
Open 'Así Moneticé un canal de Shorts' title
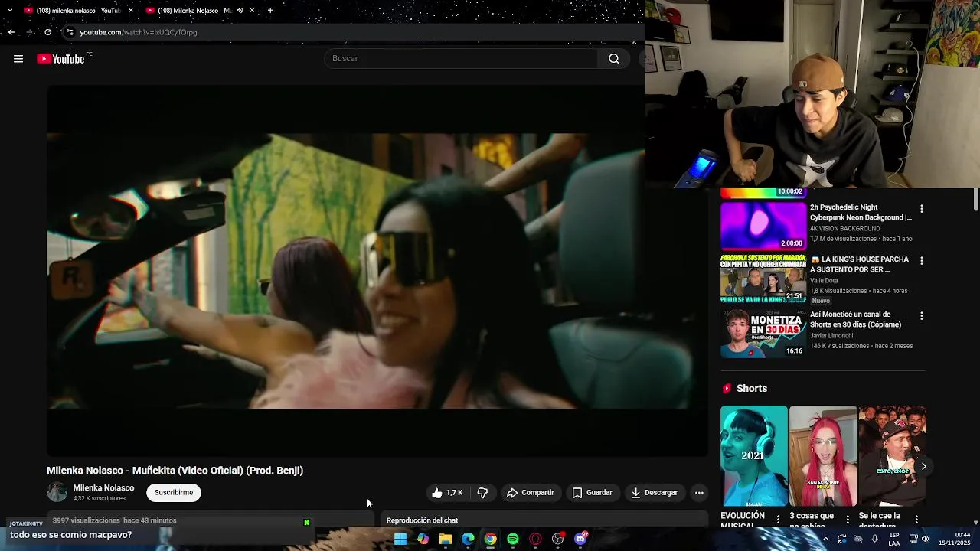856,320
